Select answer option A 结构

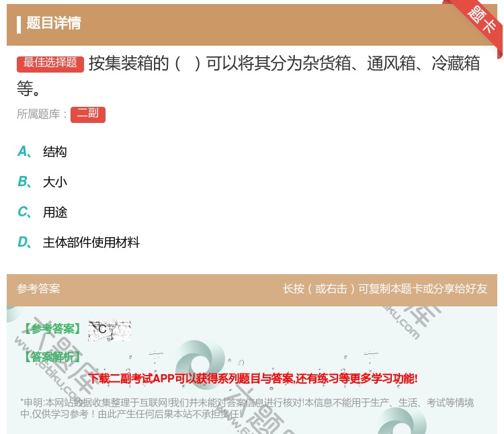pos(42,152)
